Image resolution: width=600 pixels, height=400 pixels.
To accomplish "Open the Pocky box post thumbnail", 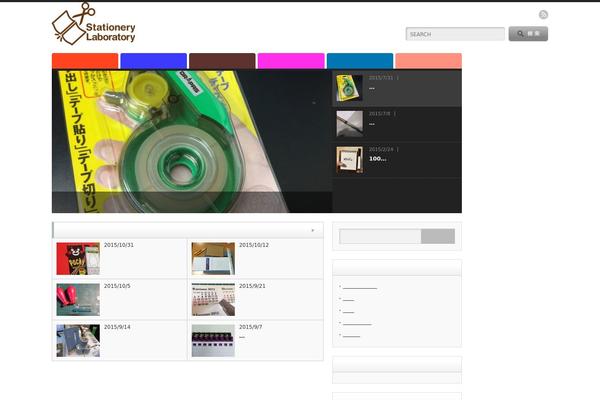I will tap(78, 258).
